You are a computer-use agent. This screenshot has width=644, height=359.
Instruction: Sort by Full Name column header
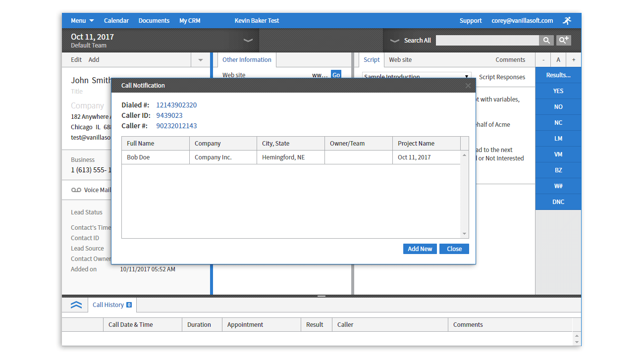156,144
